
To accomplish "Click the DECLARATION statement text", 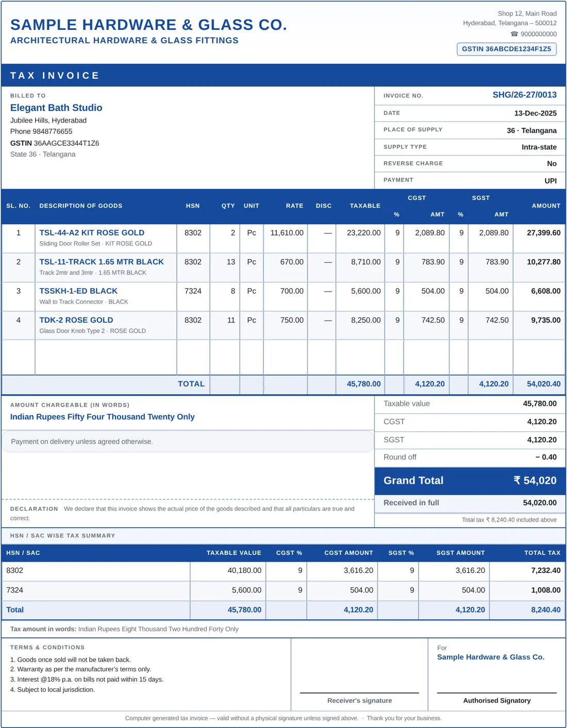I will coord(182,513).
